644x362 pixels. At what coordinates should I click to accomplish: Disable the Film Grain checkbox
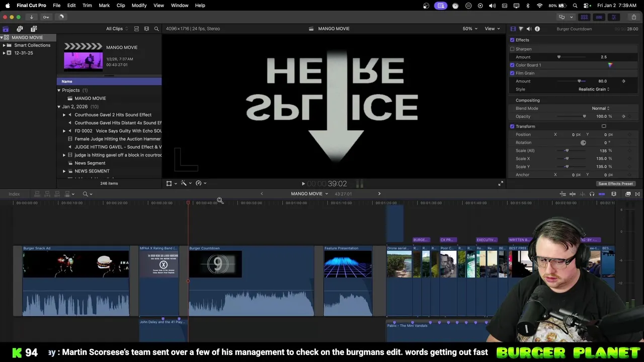coord(512,73)
